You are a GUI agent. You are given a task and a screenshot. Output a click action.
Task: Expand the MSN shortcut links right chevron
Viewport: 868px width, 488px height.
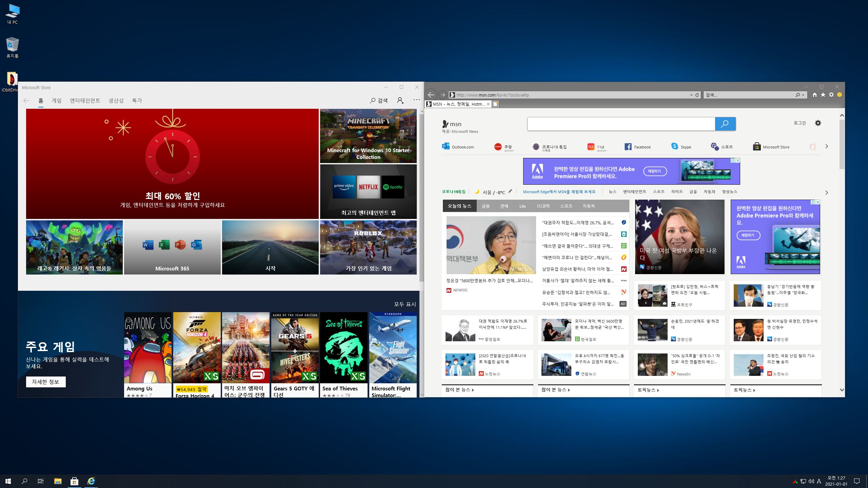pos(827,146)
